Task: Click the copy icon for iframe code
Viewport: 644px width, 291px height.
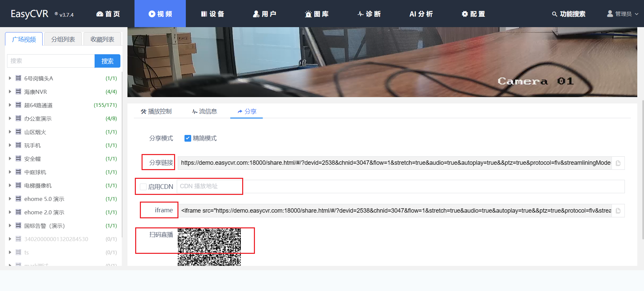Action: tap(618, 211)
